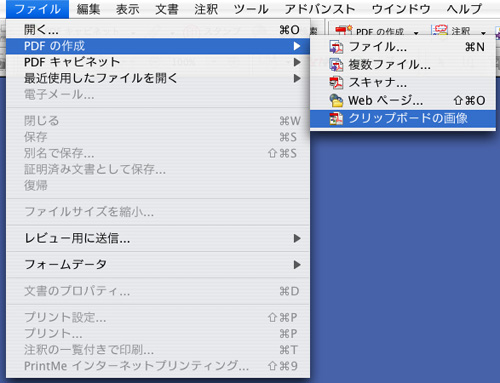Click the クリップボードの画像 icon
Screen dimensions: 500x383
pos(336,118)
